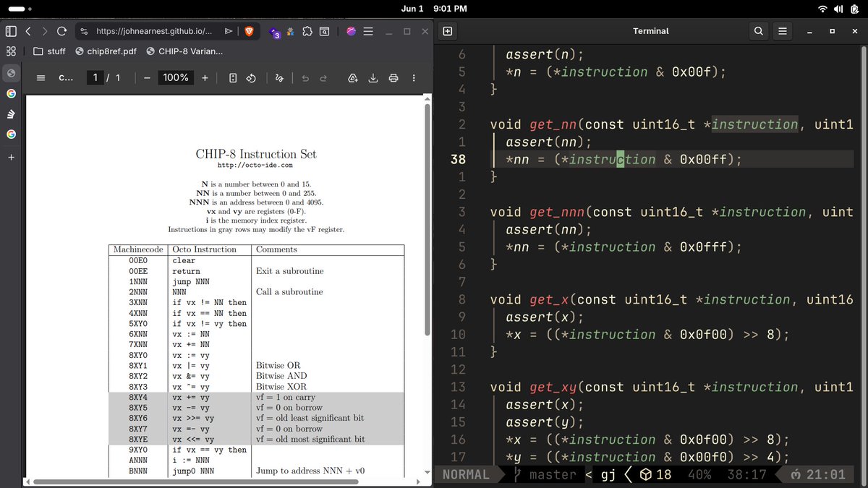
Task: Open the 'CHIP-8 Varian...' bookmark
Action: point(184,51)
